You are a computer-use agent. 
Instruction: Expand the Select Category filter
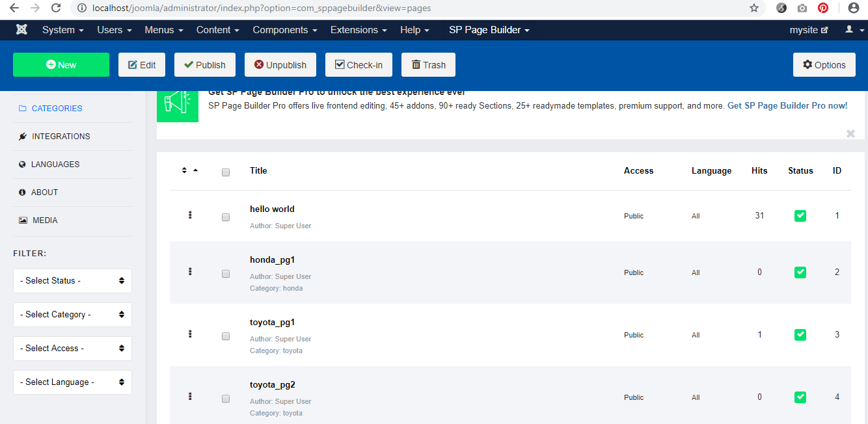(x=72, y=315)
